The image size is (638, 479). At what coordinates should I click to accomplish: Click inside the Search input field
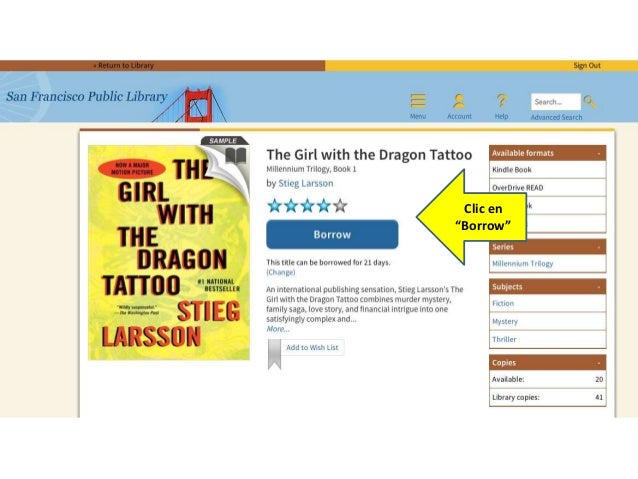coord(555,102)
